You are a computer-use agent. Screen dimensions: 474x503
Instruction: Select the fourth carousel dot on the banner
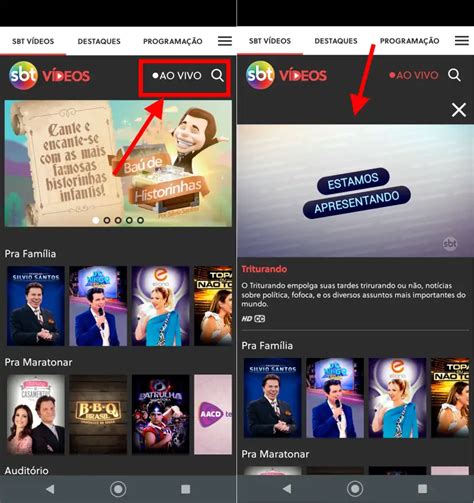(x=129, y=220)
